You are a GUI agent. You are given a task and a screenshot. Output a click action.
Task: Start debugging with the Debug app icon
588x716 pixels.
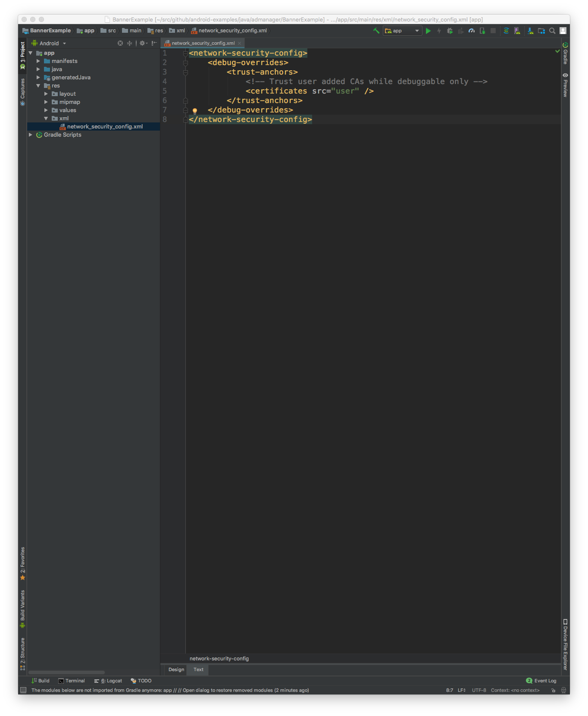[450, 31]
